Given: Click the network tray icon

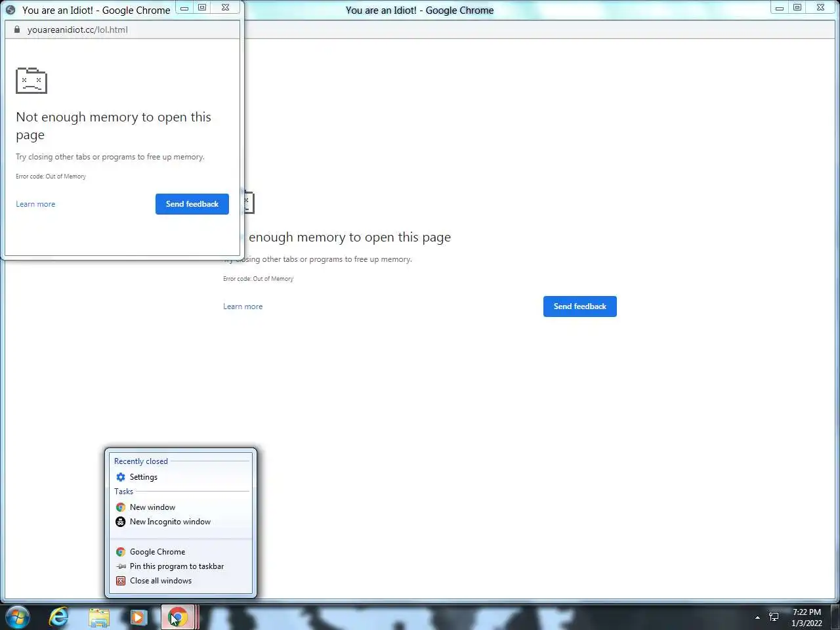Looking at the screenshot, I should (x=774, y=617).
